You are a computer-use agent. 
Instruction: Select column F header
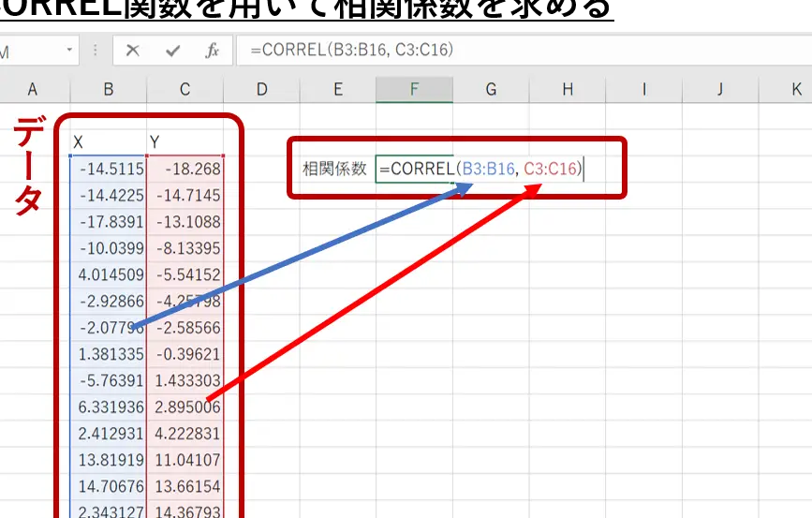coord(414,89)
